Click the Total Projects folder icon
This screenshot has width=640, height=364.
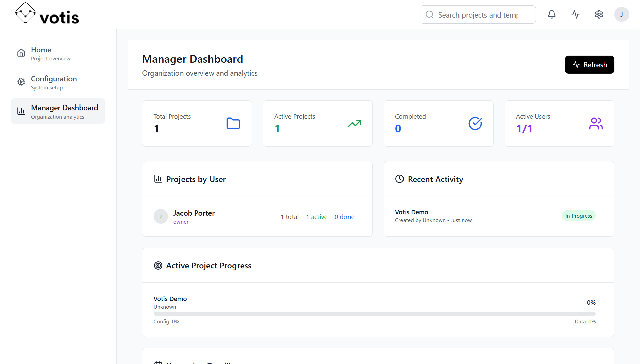(x=233, y=123)
